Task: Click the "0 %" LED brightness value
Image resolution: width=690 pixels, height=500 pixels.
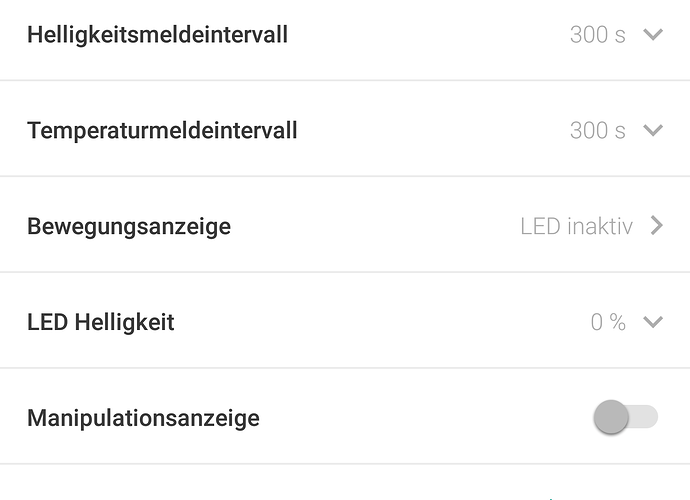Action: [608, 322]
